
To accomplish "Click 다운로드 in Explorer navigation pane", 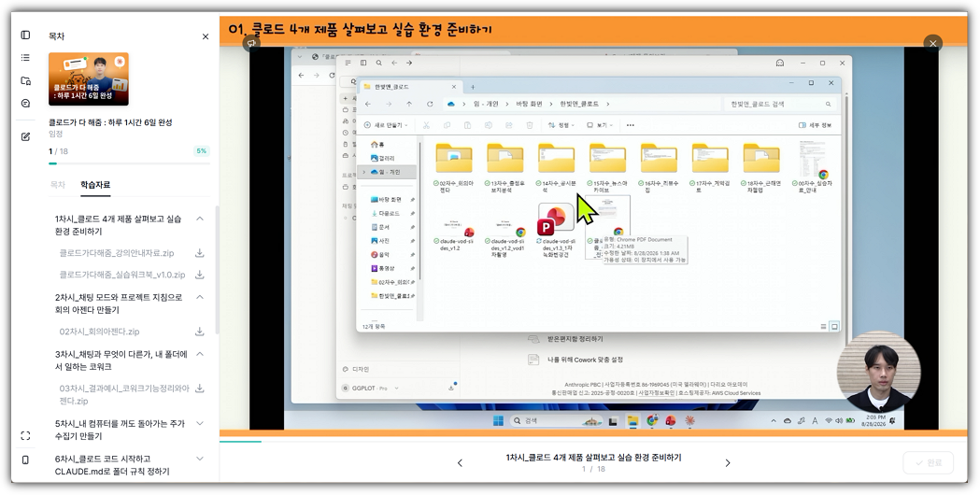I will 388,213.
